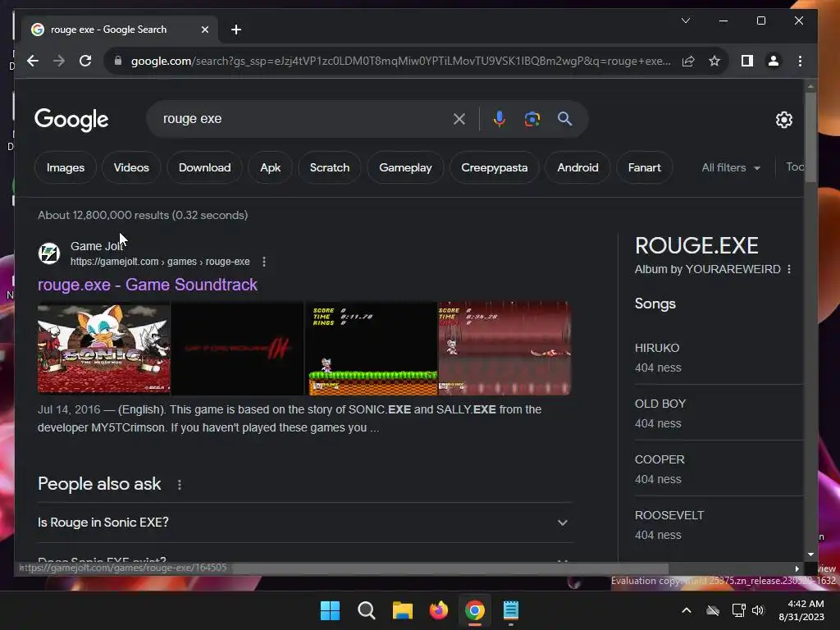Open the OLD BOY song
The height and width of the screenshot is (630, 840).
pyautogui.click(x=718, y=413)
